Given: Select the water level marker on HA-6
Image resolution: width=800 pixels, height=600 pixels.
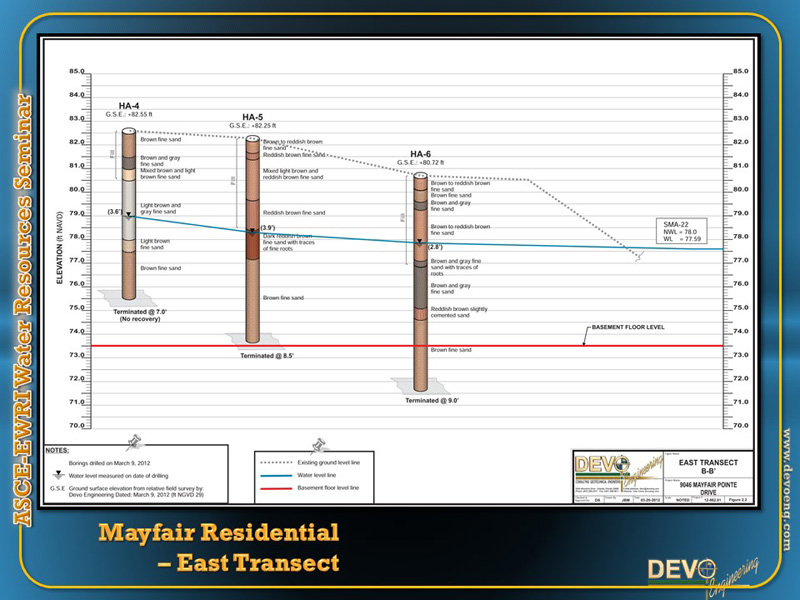Looking at the screenshot, I should (x=420, y=240).
